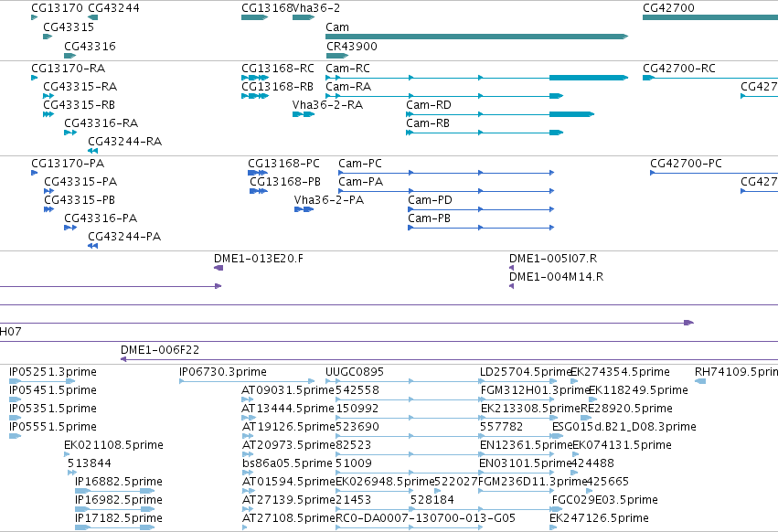Select EST IP16982.5prime
Viewport: 778px width, 532px height.
point(119,500)
